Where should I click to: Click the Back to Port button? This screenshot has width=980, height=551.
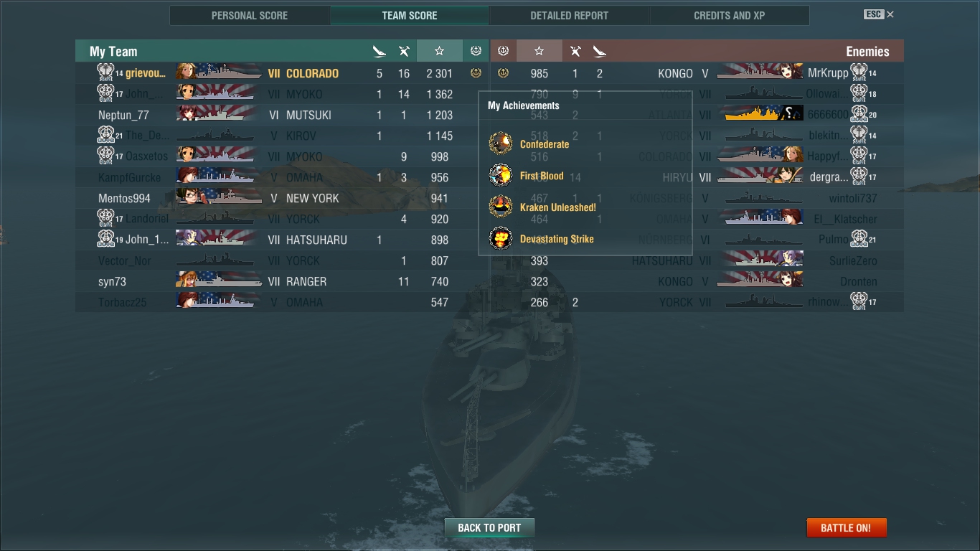click(x=489, y=527)
